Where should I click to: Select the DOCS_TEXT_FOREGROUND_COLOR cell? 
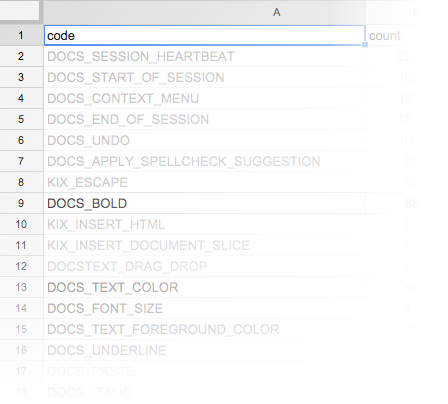(205, 329)
